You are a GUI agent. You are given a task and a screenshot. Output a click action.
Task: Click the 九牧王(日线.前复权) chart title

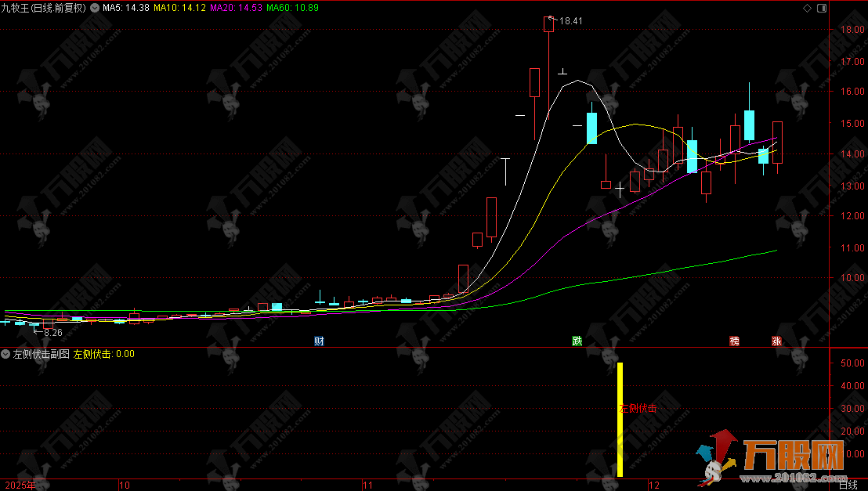44,8
